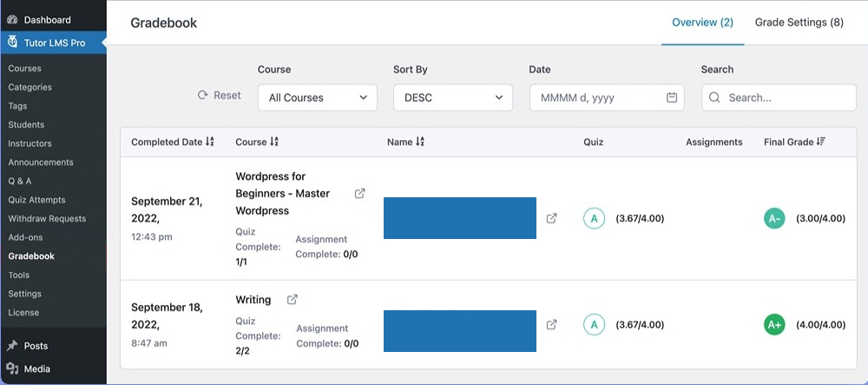Screen dimensions: 868x385
Task: Click the Media icon in sidebar
Action: (12, 368)
